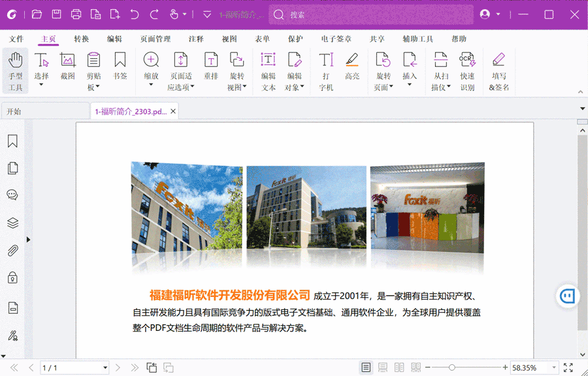Enable facing two-page view mode
This screenshot has height=376, width=588.
399,367
